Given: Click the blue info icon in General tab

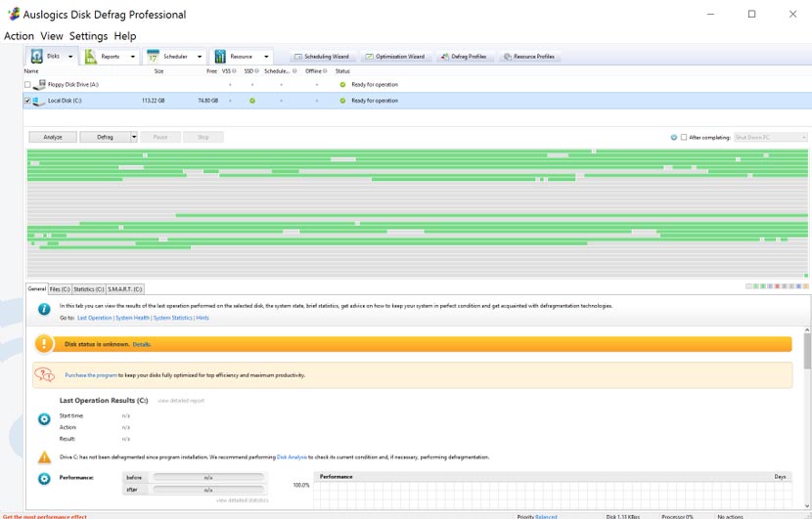Looking at the screenshot, I should (44, 309).
